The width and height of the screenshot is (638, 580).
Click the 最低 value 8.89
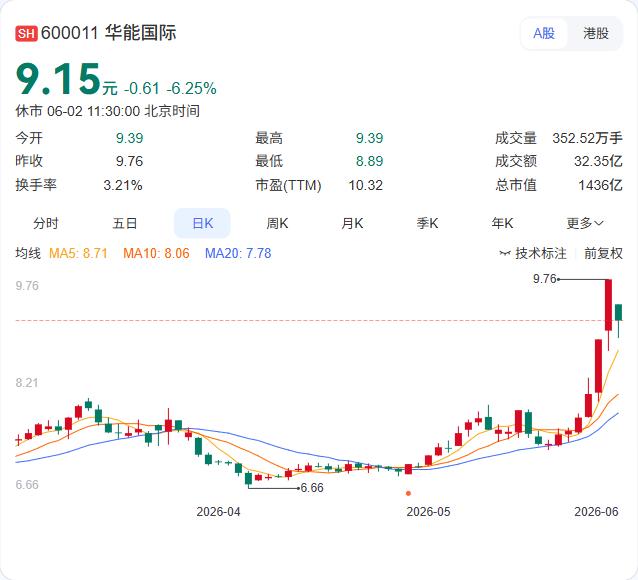(x=369, y=161)
